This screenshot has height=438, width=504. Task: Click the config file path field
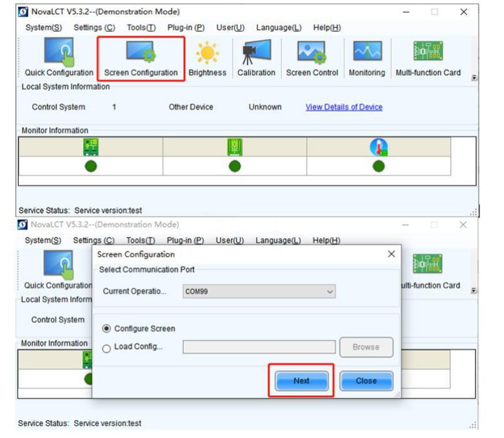(x=259, y=347)
